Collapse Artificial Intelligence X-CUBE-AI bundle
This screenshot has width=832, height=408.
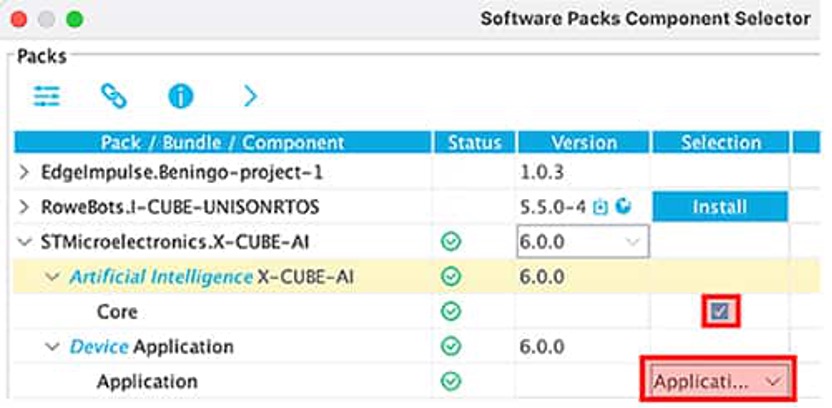(x=52, y=276)
